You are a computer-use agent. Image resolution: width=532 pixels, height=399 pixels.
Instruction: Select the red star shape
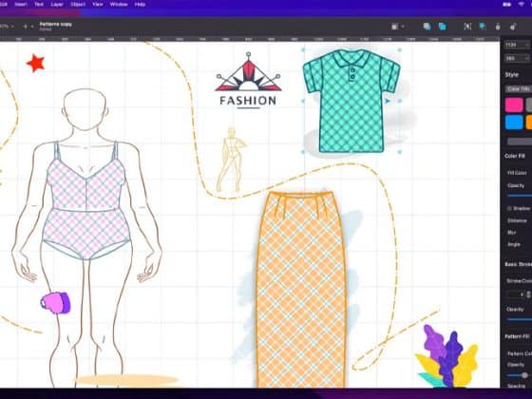pos(36,63)
